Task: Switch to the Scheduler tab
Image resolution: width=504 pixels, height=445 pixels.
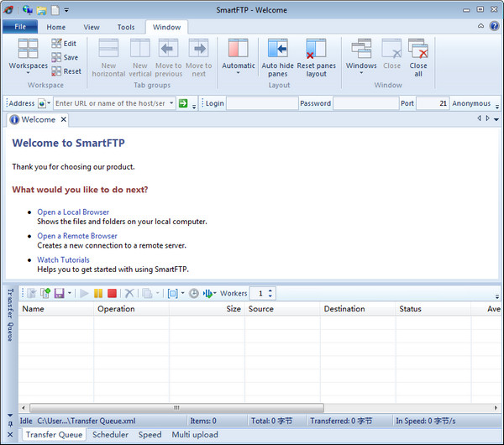Action: 110,434
